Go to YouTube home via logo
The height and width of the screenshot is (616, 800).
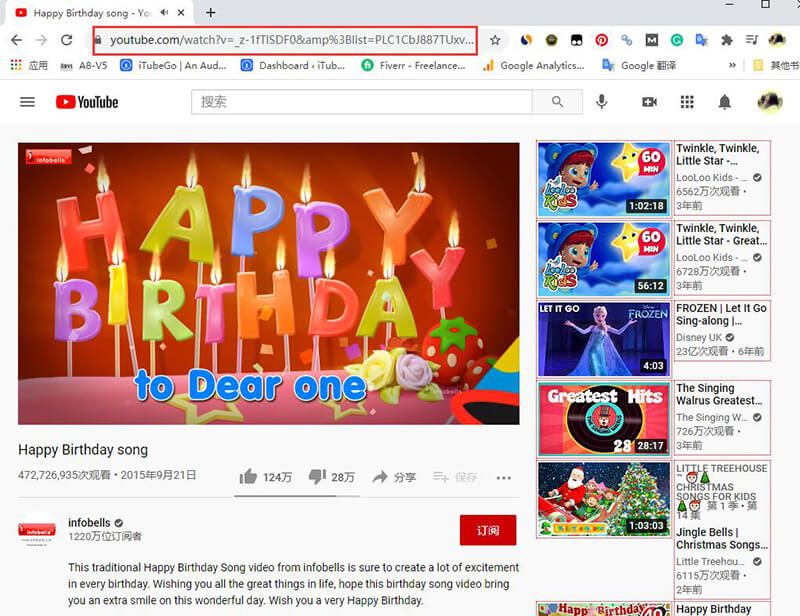(87, 102)
